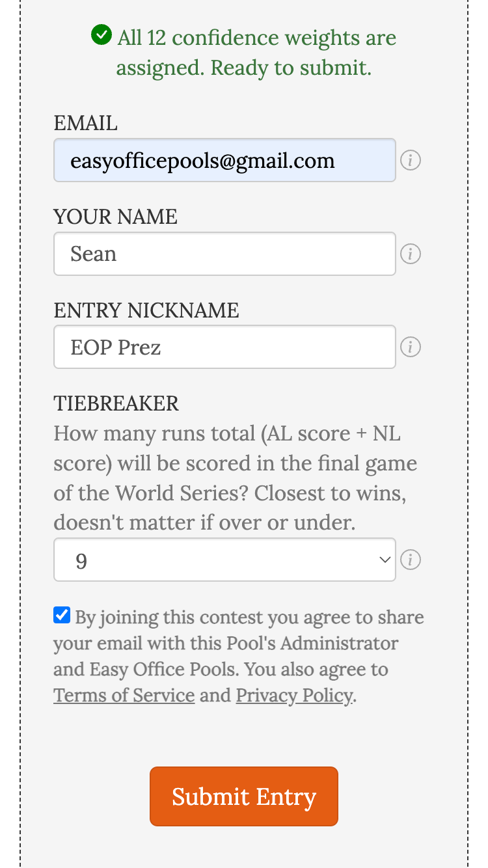View the Privacy Policy

pos(294,695)
